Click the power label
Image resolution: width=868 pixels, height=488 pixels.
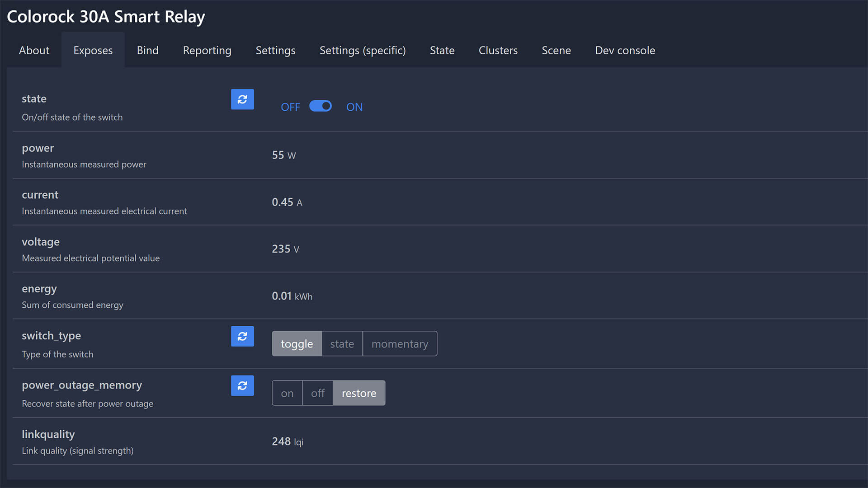tap(38, 148)
